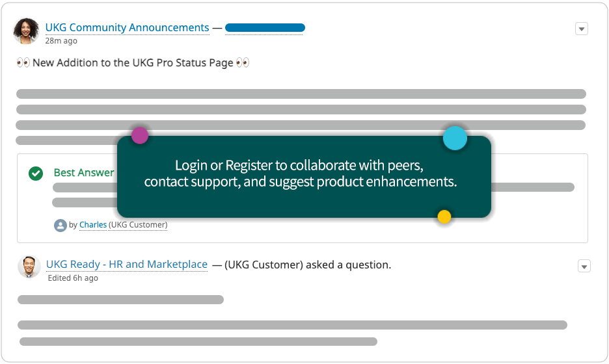Screen dimensions: 609x364
Task: Click the "Edited 6h ago" timestamp
Action: [73, 278]
